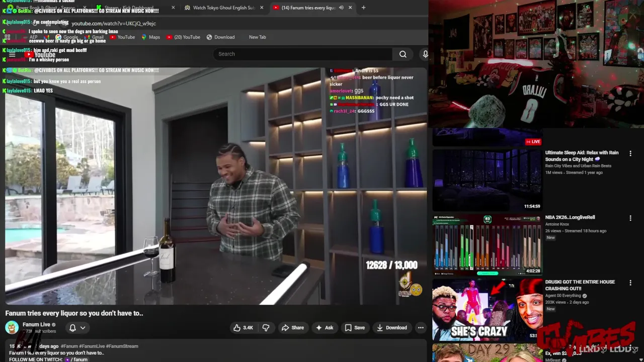Screen dimensions: 644x362
Task: Like the video with 3.4K likes
Action: [243, 328]
